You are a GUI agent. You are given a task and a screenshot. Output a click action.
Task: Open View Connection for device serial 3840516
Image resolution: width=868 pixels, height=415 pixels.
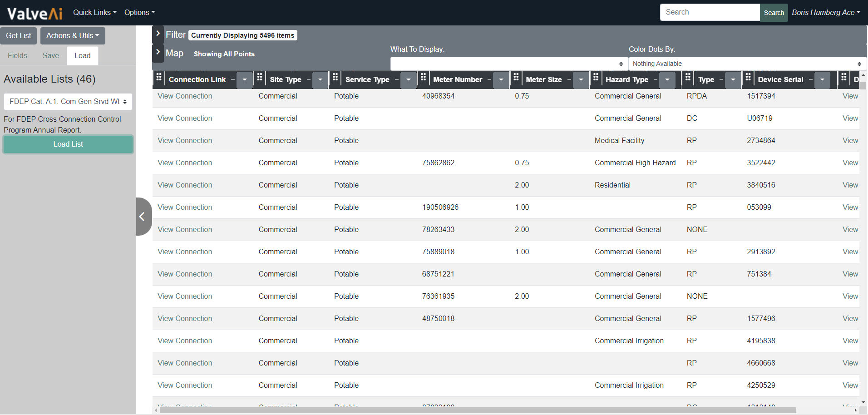(185, 185)
